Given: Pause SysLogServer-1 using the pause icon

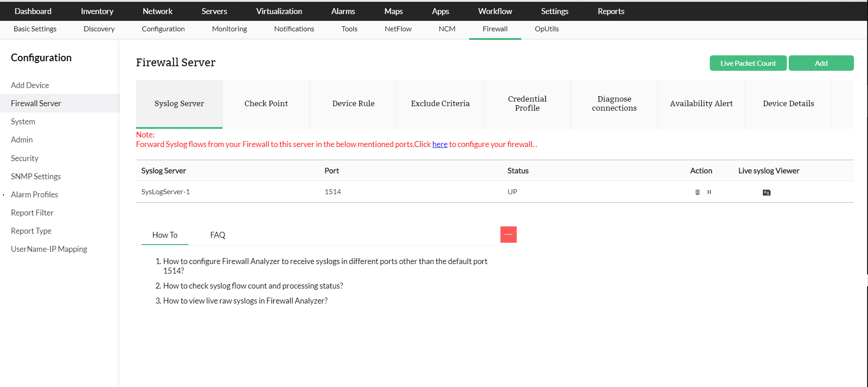Looking at the screenshot, I should [x=709, y=192].
